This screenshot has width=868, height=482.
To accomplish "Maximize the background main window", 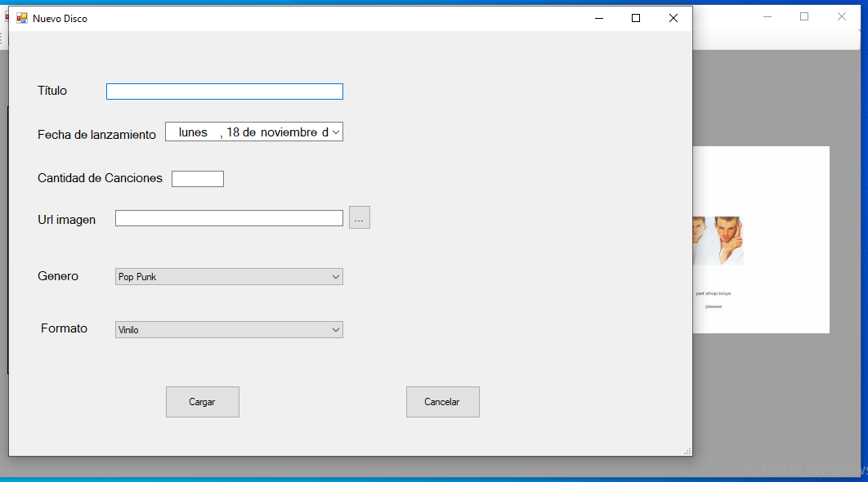I will tap(804, 16).
